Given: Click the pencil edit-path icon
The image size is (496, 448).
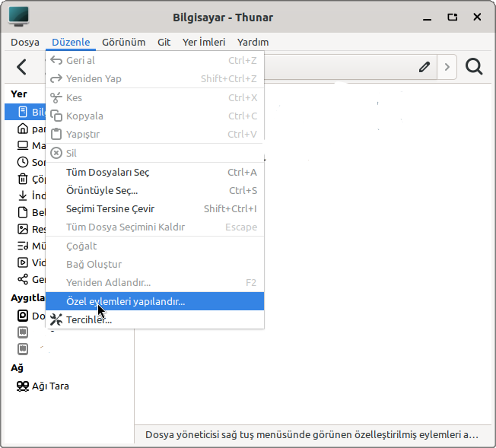Looking at the screenshot, I should click(x=424, y=67).
